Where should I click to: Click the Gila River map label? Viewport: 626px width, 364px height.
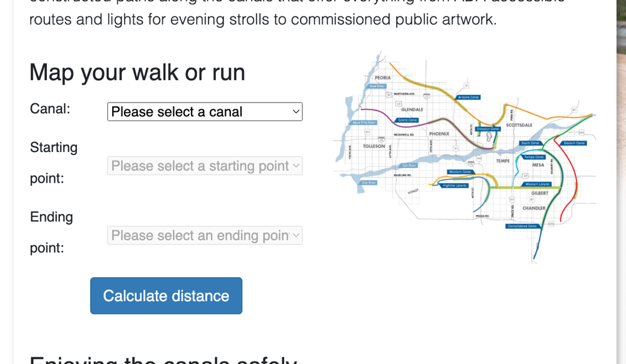click(x=369, y=183)
